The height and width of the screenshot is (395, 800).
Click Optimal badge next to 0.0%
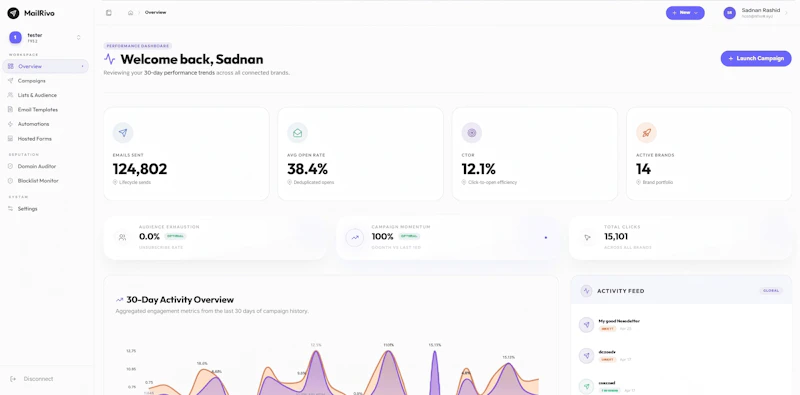tap(176, 237)
